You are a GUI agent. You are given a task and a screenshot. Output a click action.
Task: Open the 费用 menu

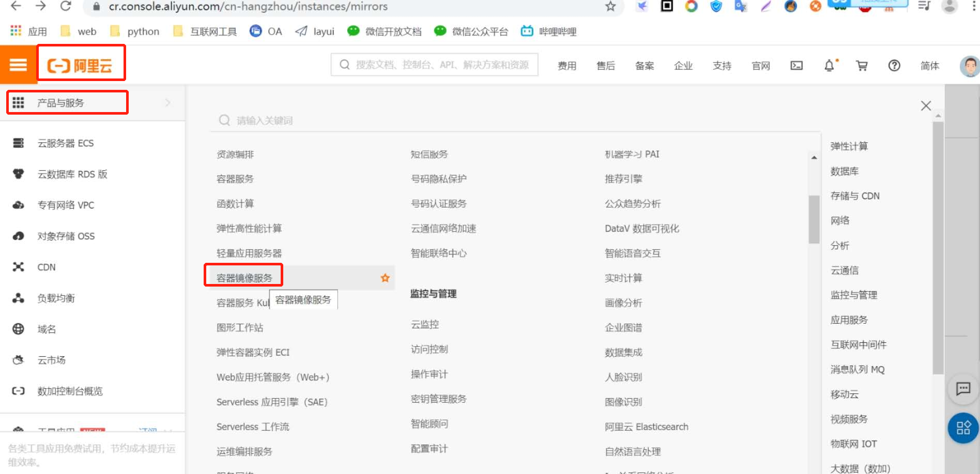[567, 66]
